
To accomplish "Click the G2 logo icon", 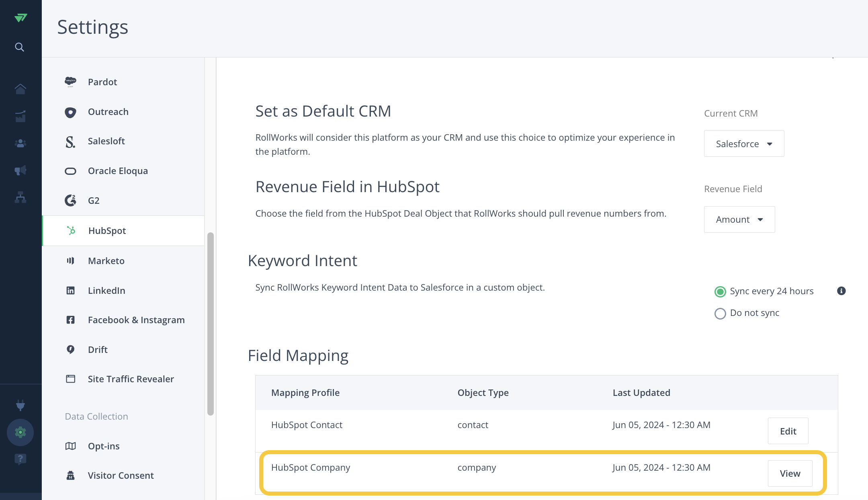I will point(70,200).
